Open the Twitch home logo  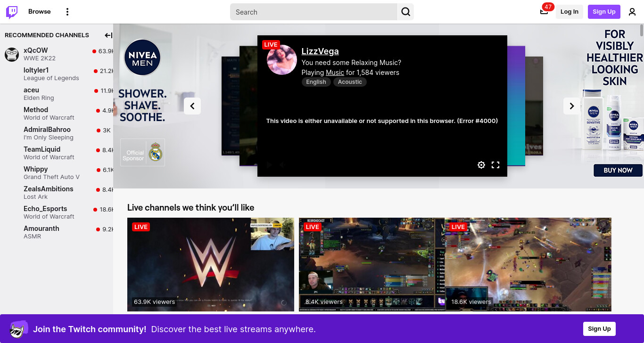pyautogui.click(x=12, y=12)
